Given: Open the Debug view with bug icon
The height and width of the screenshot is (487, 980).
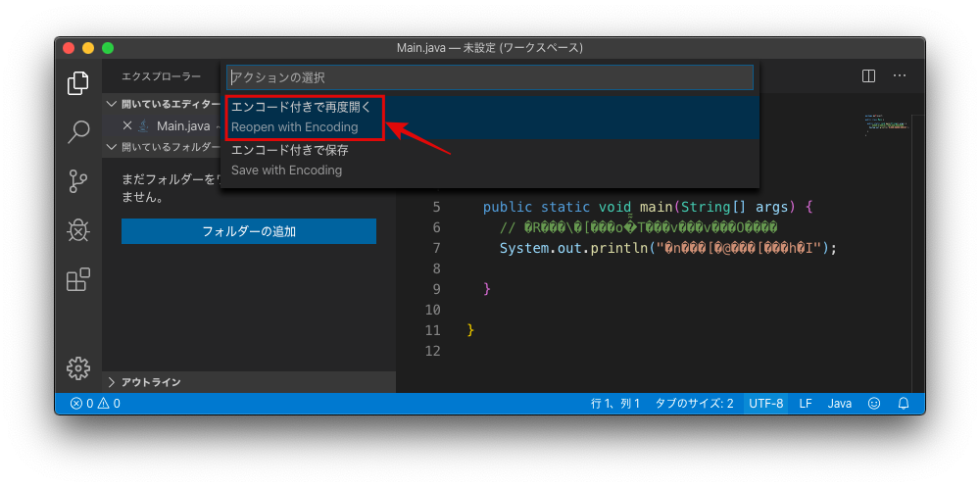Looking at the screenshot, I should click(x=78, y=230).
